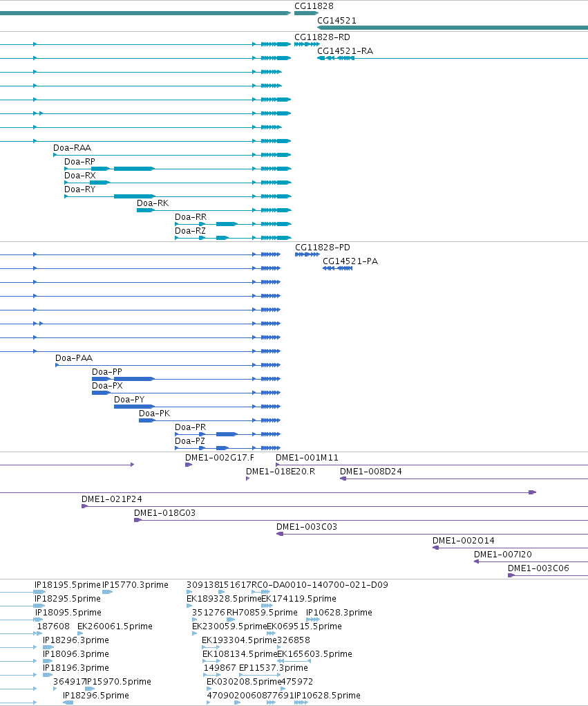Open the CG11828-PD protein label
The width and height of the screenshot is (588, 706).
(323, 247)
